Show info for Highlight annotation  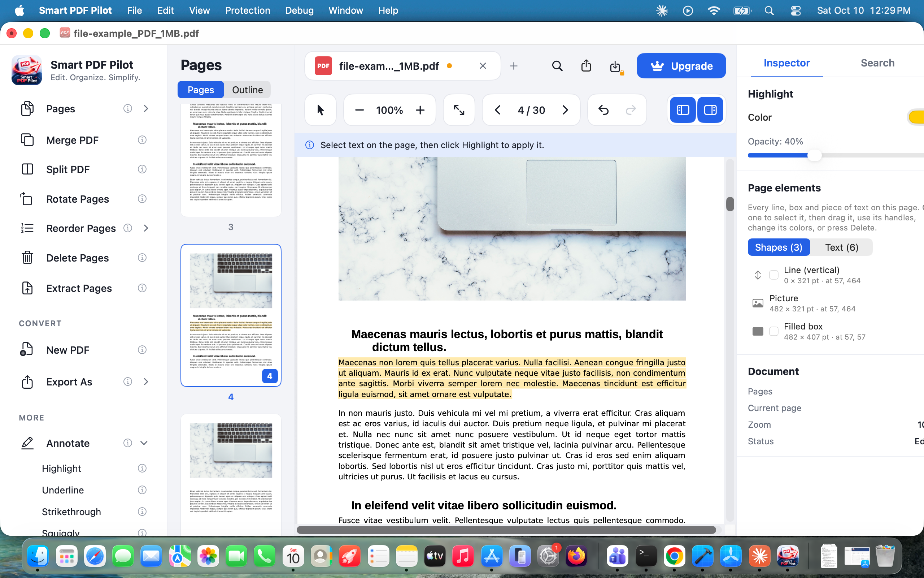pyautogui.click(x=142, y=468)
